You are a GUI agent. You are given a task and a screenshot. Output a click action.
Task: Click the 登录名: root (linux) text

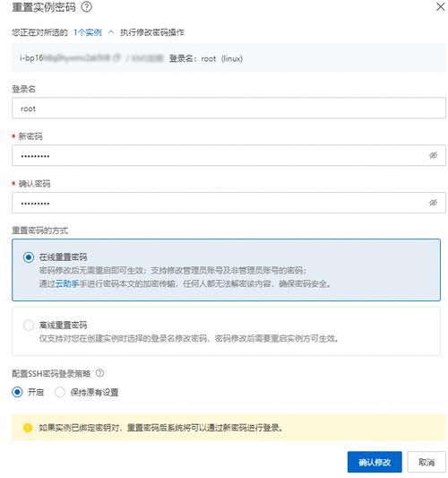(206, 58)
